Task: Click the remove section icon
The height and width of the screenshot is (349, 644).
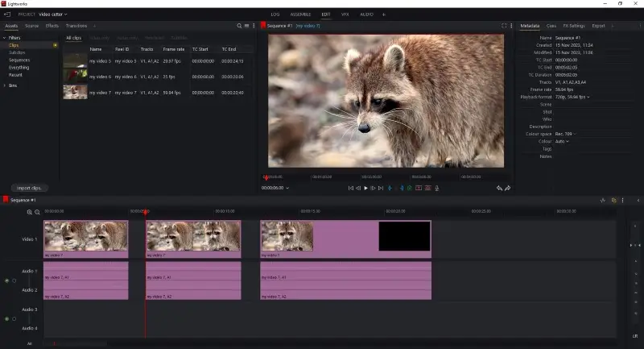Action: 419,188
